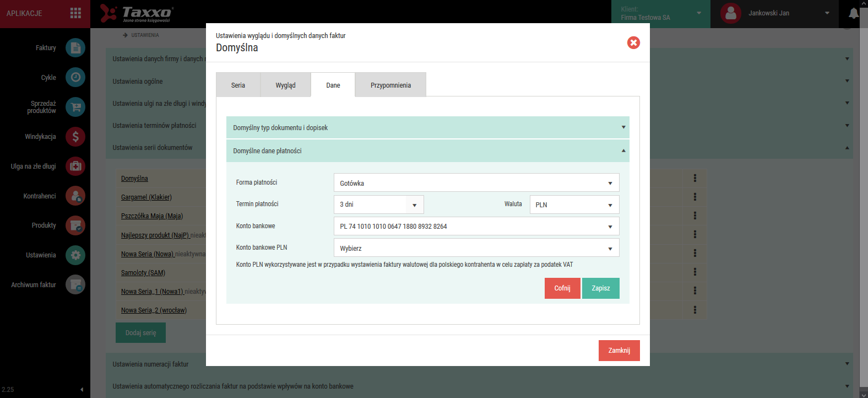Expand Domyślny typ dokumentu i dopisek section
Screen dimensions: 868x398
[x=428, y=127]
